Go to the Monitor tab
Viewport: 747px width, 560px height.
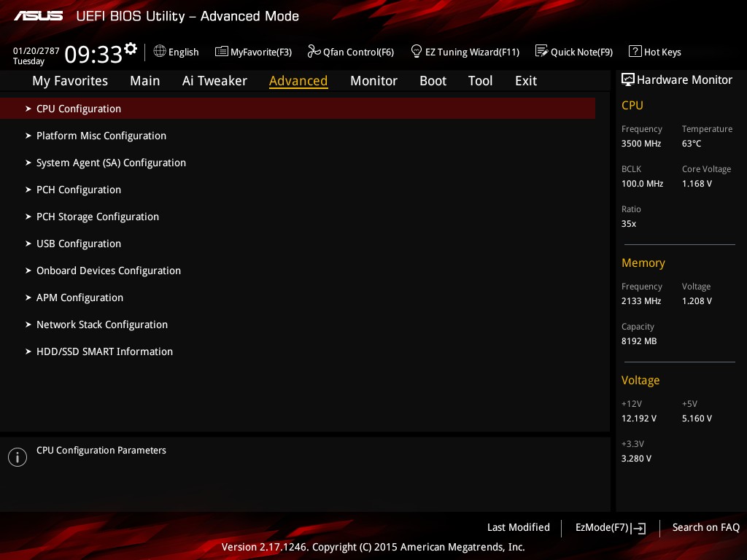373,81
